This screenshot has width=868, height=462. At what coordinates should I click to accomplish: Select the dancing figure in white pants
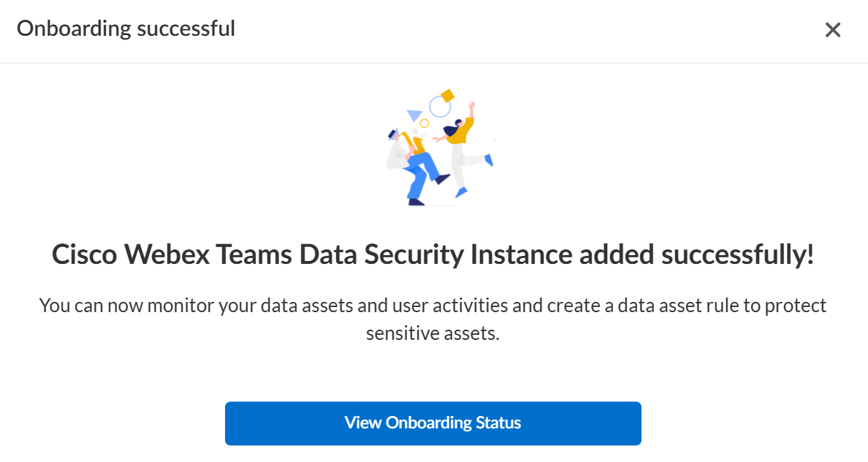pyautogui.click(x=462, y=154)
